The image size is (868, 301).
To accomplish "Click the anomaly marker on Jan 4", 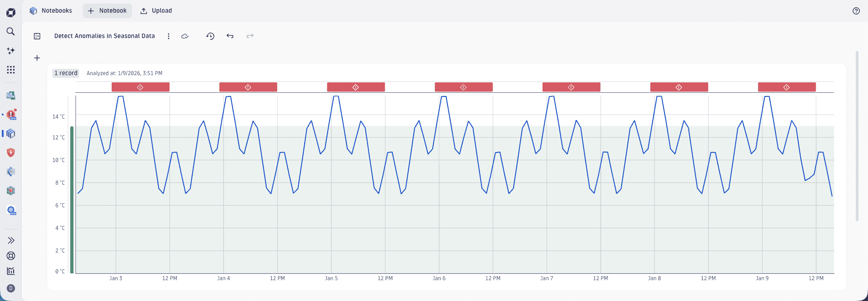I will click(248, 87).
